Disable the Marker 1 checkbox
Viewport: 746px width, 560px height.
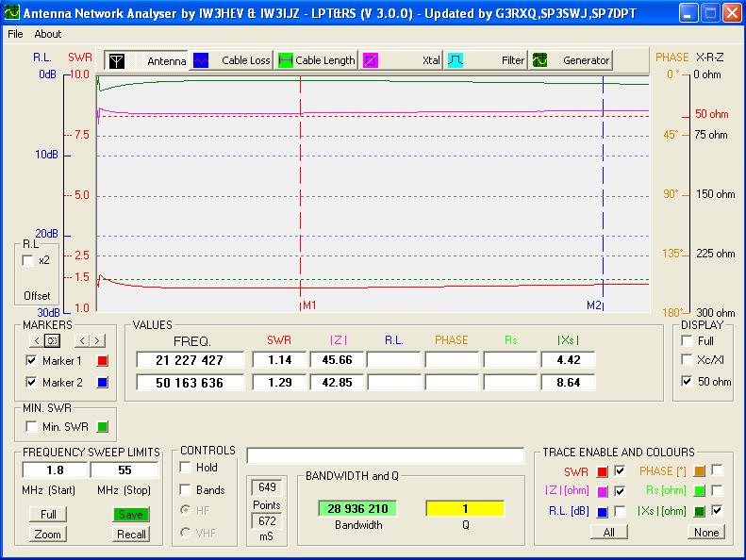pos(32,361)
